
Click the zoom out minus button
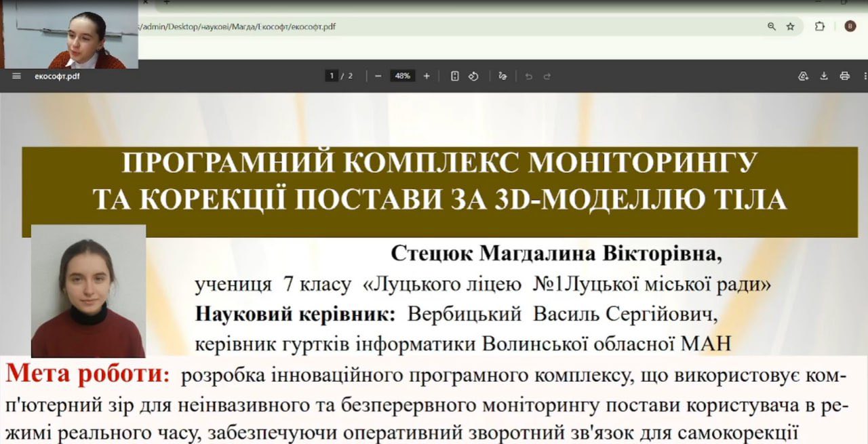(x=378, y=76)
